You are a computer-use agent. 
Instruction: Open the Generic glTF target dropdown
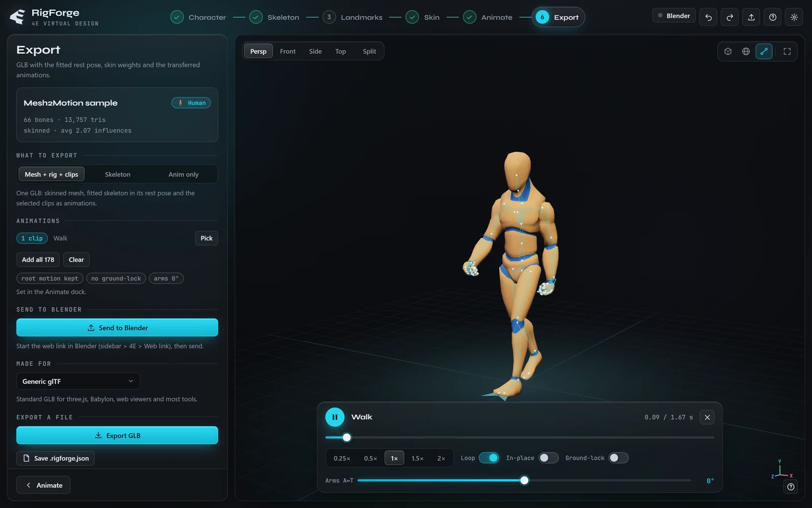(x=78, y=382)
